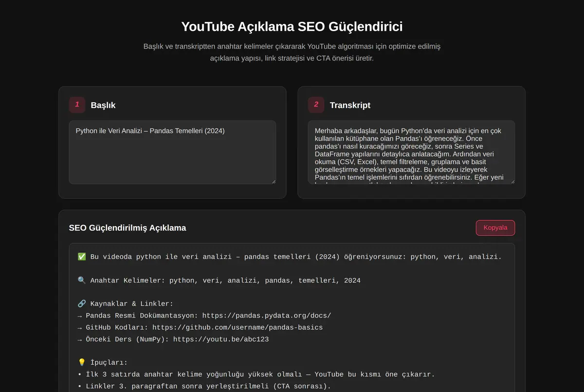Click the tip about Linkler 3. paragraftan sonra
The width and height of the screenshot is (584, 392).
pos(204,386)
